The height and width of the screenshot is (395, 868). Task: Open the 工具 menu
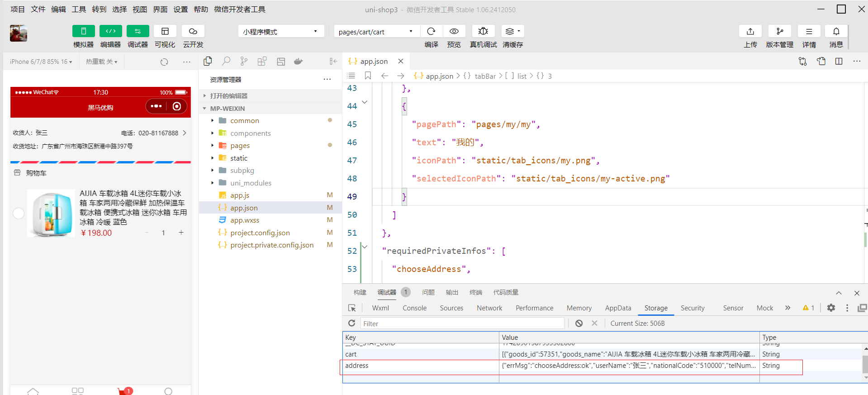tap(79, 9)
